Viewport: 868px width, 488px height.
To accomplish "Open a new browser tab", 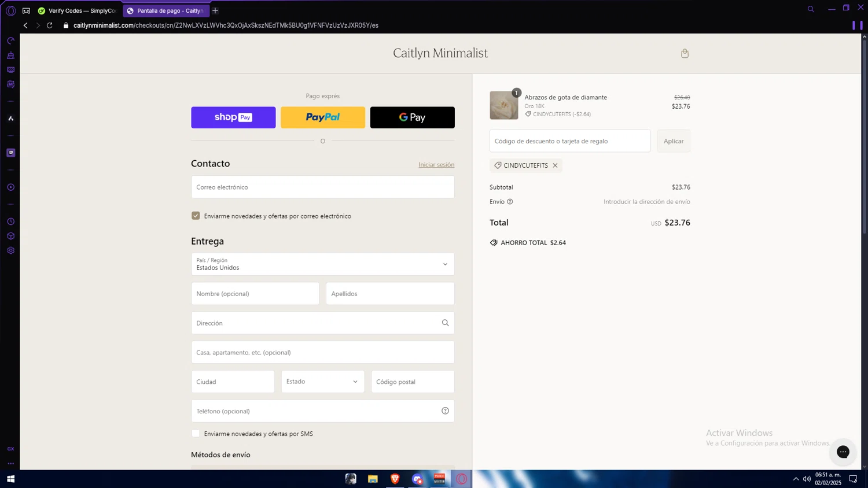I will pyautogui.click(x=215, y=10).
